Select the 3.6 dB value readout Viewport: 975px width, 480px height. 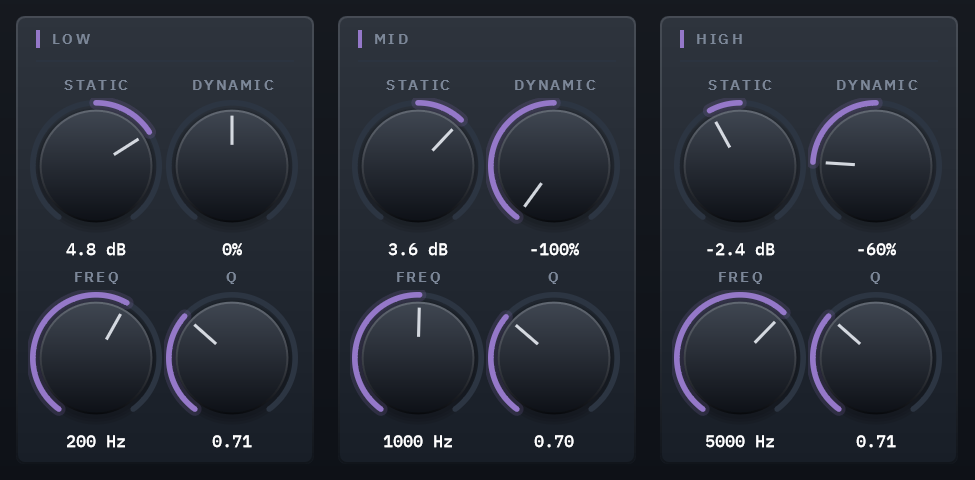pyautogui.click(x=418, y=250)
